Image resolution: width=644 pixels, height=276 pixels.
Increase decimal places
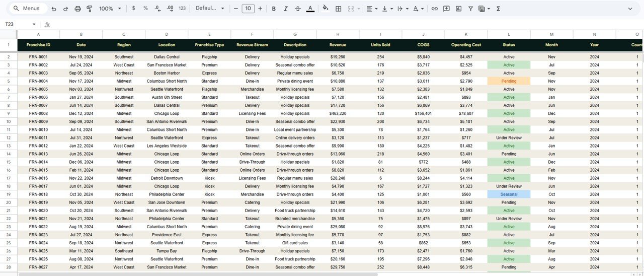pos(170,9)
